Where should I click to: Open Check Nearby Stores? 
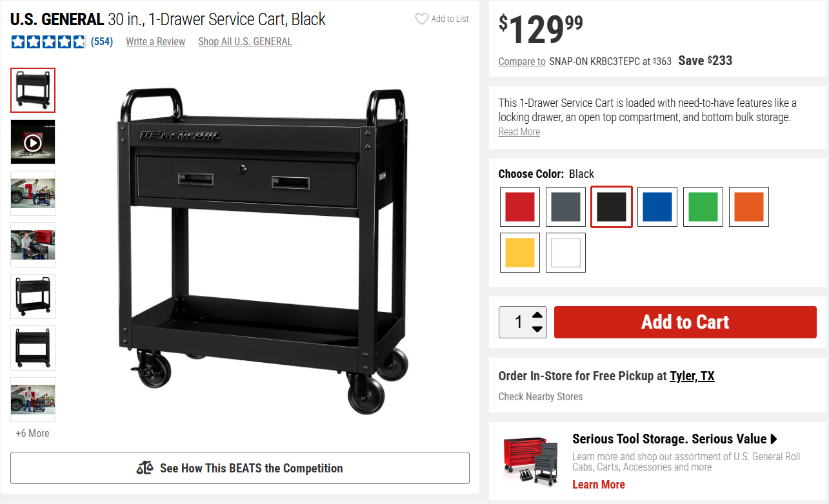tap(541, 396)
